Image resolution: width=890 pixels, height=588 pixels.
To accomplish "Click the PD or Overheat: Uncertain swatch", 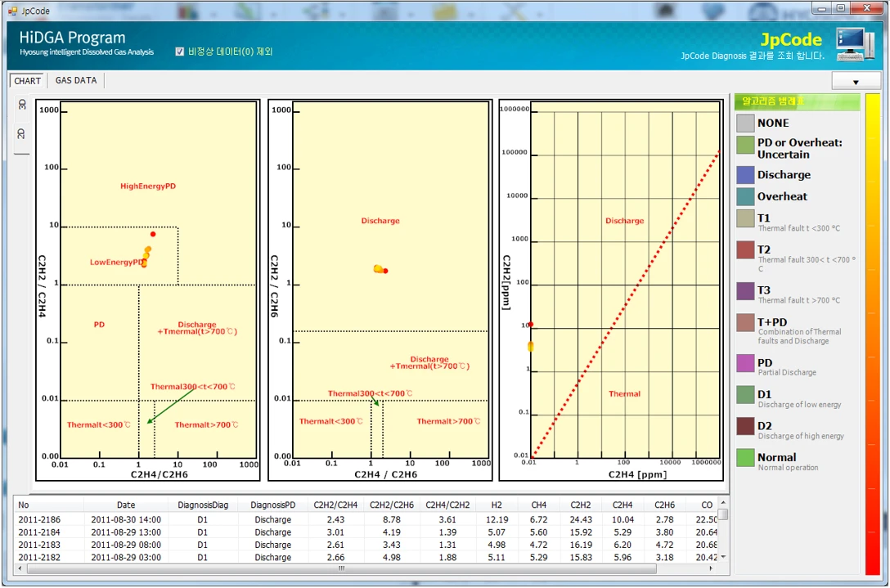I will tap(745, 145).
